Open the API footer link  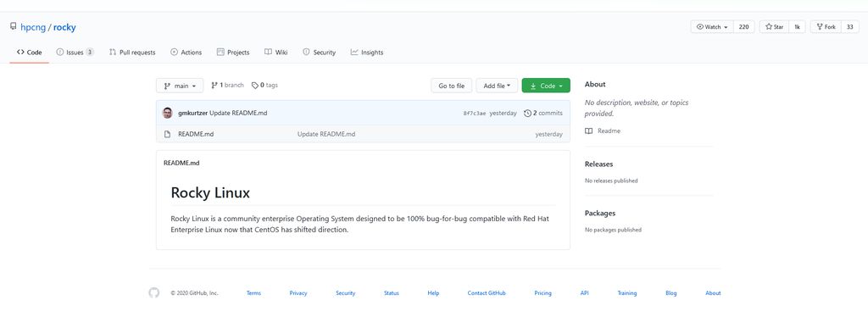point(584,293)
